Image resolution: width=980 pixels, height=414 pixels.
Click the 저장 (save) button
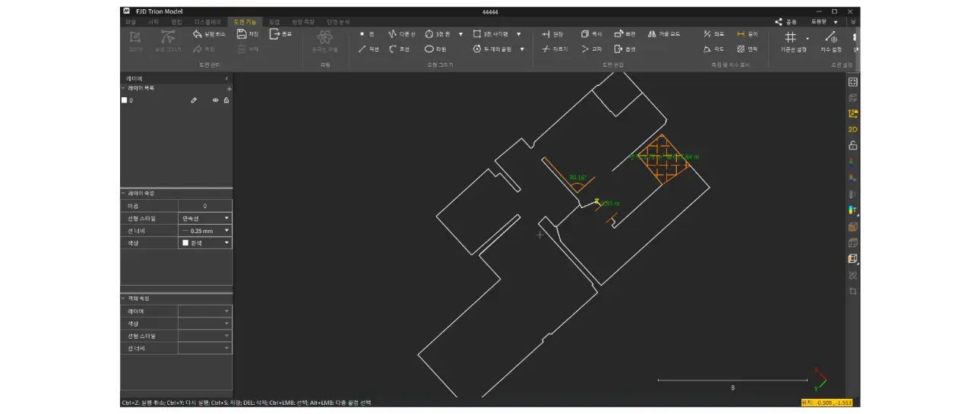(248, 34)
